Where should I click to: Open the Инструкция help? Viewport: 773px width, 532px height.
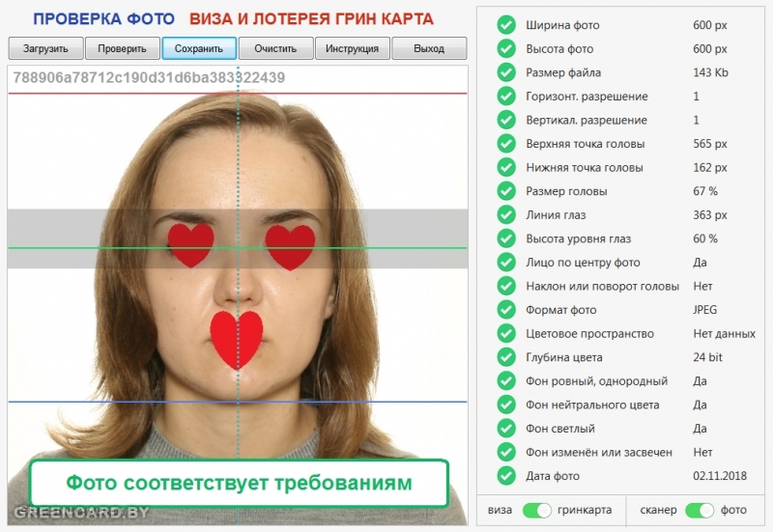pos(353,49)
